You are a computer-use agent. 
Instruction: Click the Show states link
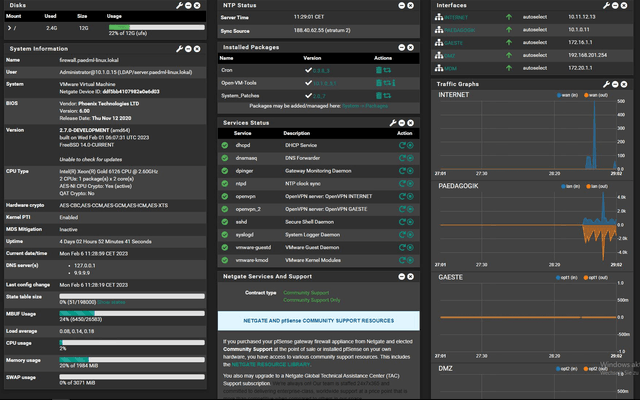pyautogui.click(x=111, y=302)
